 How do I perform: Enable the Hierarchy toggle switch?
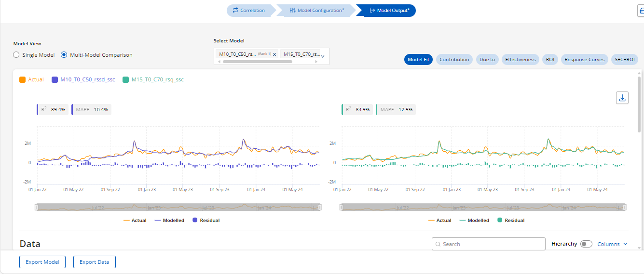586,244
